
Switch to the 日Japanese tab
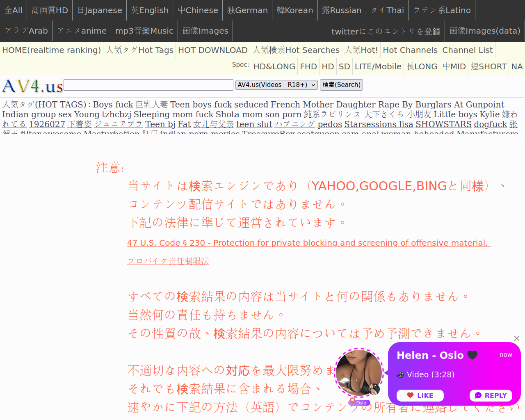(x=100, y=10)
